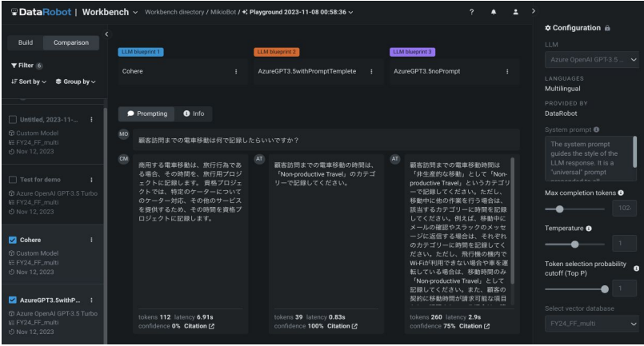The width and height of the screenshot is (644, 346).
Task: Open the Workbench directory breadcrumb
Action: click(x=174, y=12)
